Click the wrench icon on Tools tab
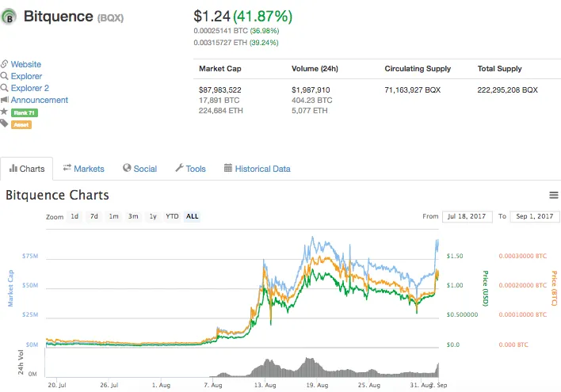This screenshot has height=392, width=561. [179, 168]
